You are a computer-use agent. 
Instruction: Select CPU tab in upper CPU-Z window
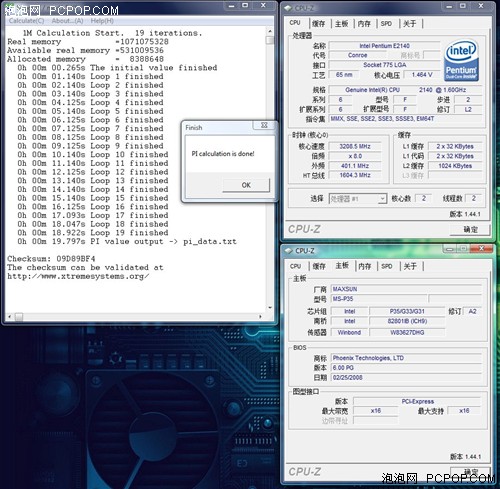[x=295, y=22]
